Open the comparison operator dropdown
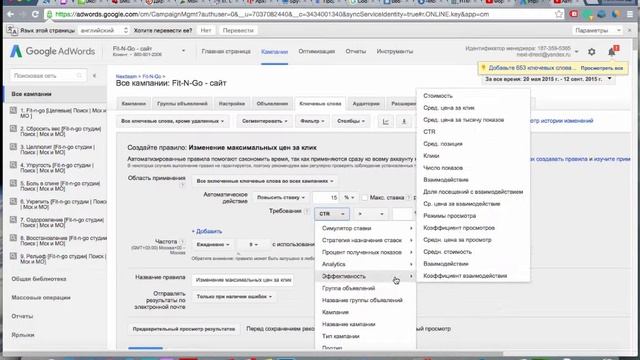Screen dimensions: 640x360 point(370,214)
